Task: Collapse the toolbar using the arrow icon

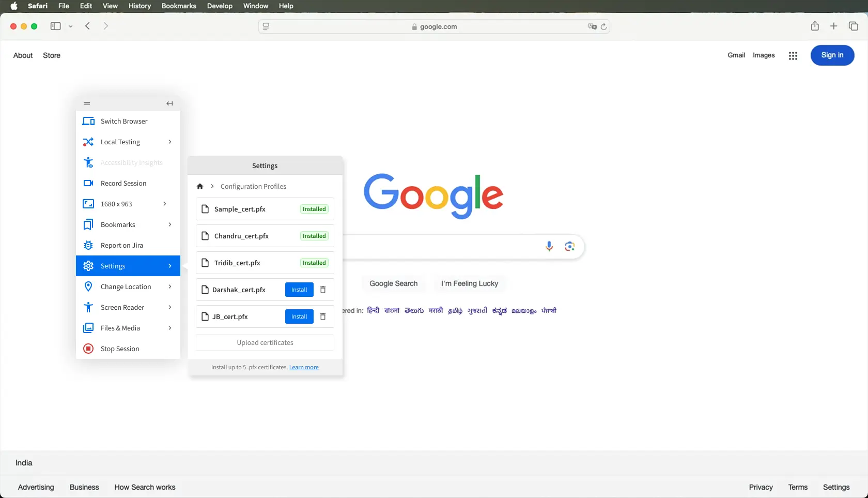Action: pos(169,103)
